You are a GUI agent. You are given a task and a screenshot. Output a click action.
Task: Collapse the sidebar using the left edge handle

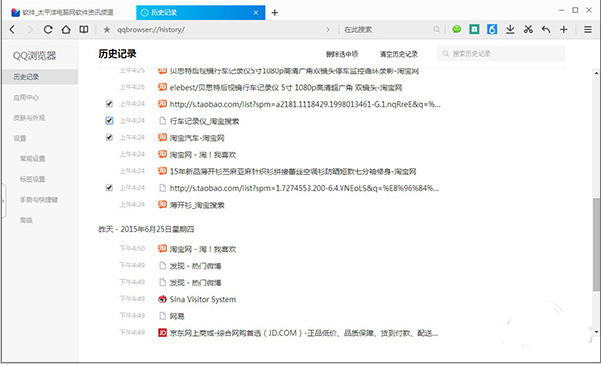pos(3,201)
